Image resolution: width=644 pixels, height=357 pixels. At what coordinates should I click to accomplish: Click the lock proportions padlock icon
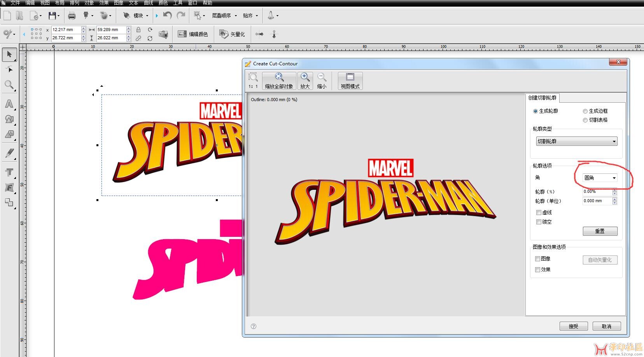pos(138,30)
